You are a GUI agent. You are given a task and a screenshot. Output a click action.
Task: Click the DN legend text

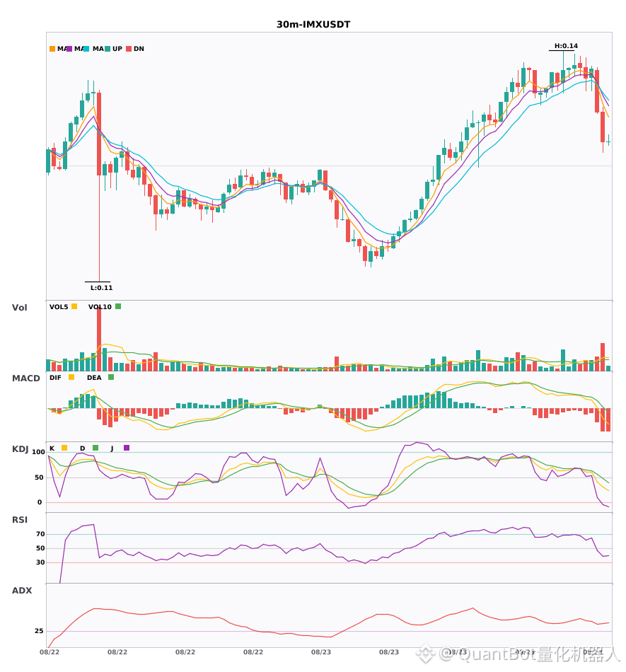[139, 49]
